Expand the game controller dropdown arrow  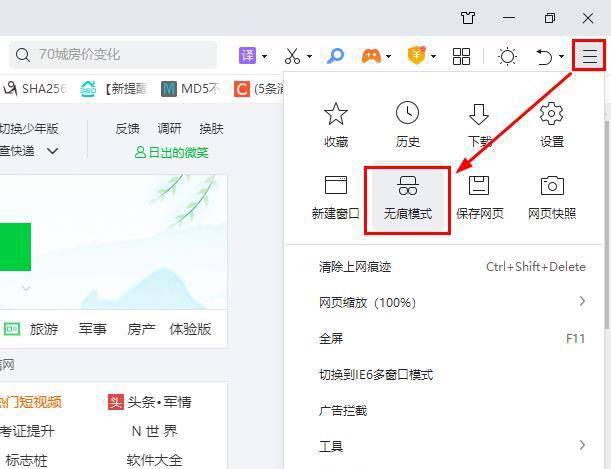pos(388,56)
